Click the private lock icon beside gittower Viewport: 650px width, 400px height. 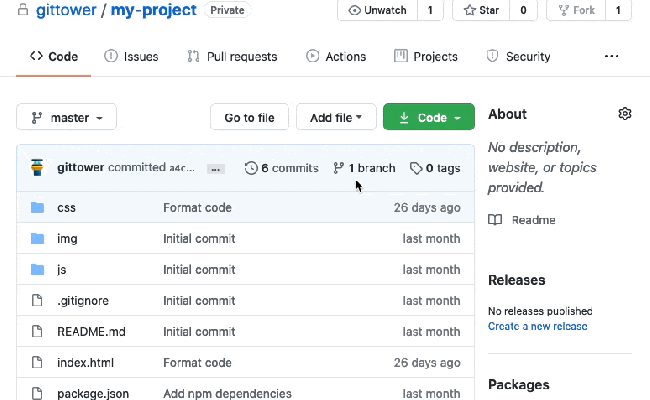pyautogui.click(x=23, y=9)
